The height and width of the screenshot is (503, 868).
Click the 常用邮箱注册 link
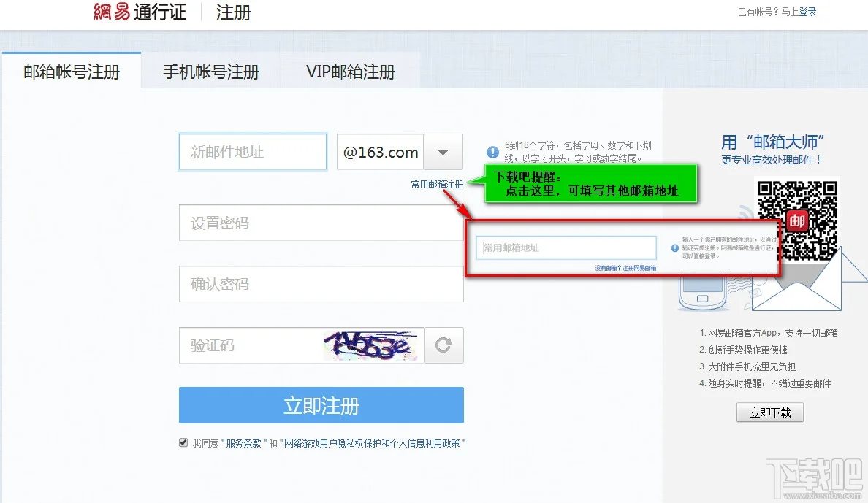[x=437, y=184]
